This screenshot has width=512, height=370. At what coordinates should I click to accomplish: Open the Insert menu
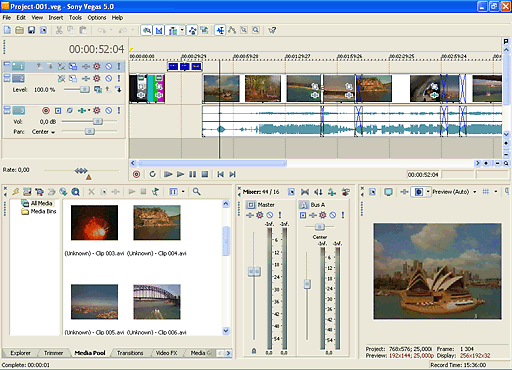(x=56, y=18)
